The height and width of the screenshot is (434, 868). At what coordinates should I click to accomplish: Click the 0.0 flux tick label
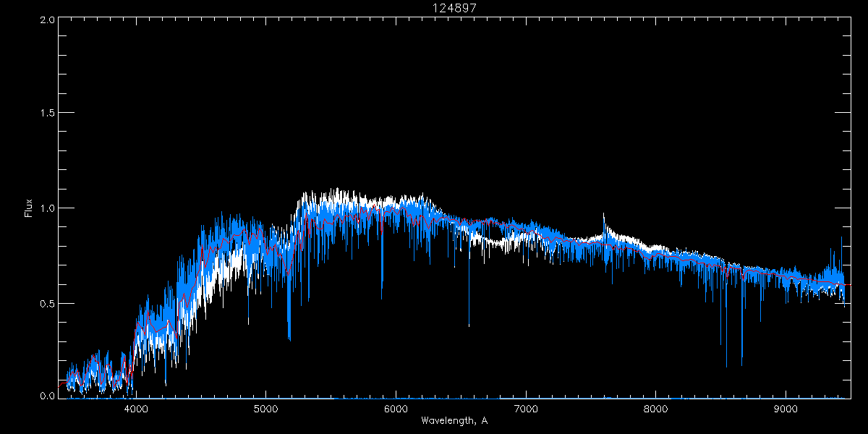coord(48,396)
